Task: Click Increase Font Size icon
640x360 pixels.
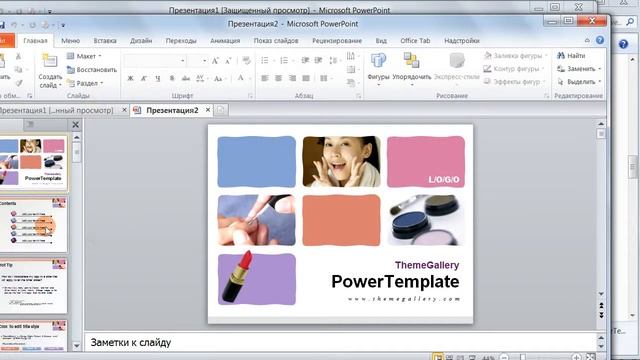Action: click(x=215, y=61)
